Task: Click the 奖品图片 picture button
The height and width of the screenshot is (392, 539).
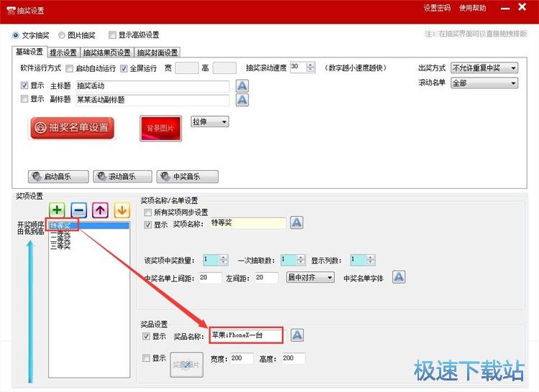Action: pyautogui.click(x=187, y=365)
